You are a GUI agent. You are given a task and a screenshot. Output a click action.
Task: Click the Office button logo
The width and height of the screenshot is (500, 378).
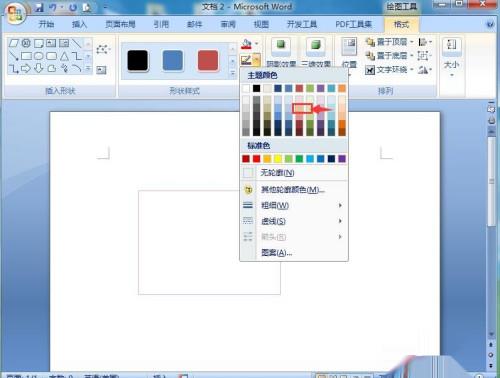click(15, 14)
